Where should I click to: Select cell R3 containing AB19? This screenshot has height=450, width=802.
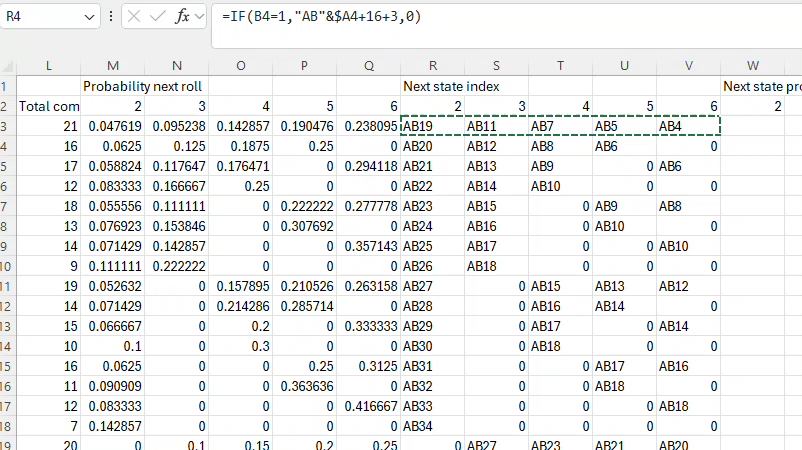(432, 126)
